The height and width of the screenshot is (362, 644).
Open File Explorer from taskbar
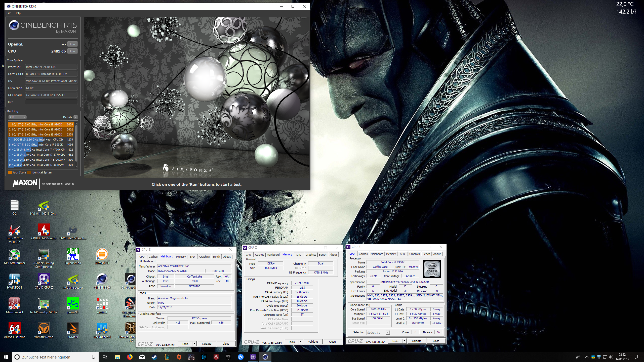[117, 357]
